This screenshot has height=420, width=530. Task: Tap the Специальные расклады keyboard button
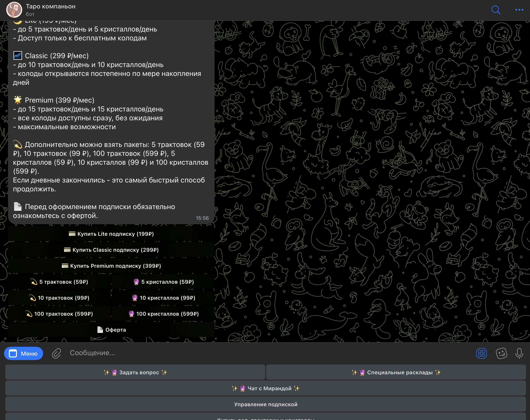[396, 372]
